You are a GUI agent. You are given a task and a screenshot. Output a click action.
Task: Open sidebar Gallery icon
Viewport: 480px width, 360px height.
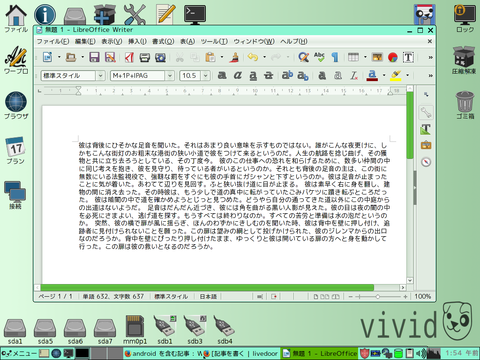coord(426,145)
